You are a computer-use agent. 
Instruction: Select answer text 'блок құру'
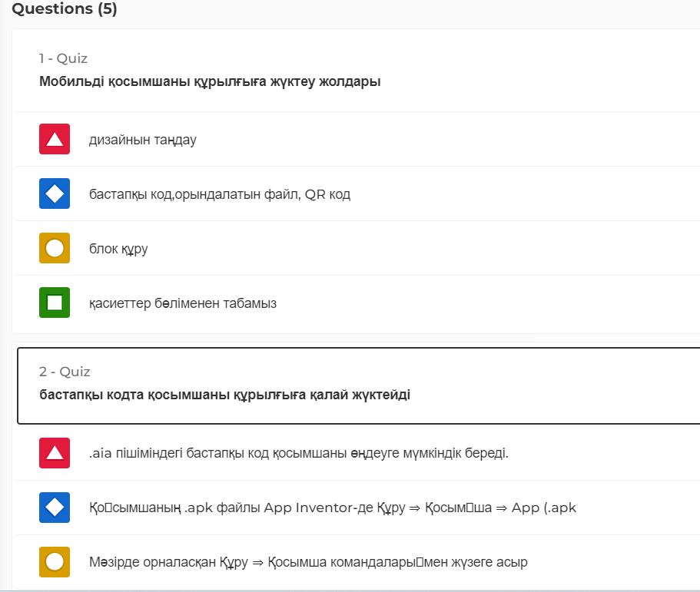click(118, 249)
